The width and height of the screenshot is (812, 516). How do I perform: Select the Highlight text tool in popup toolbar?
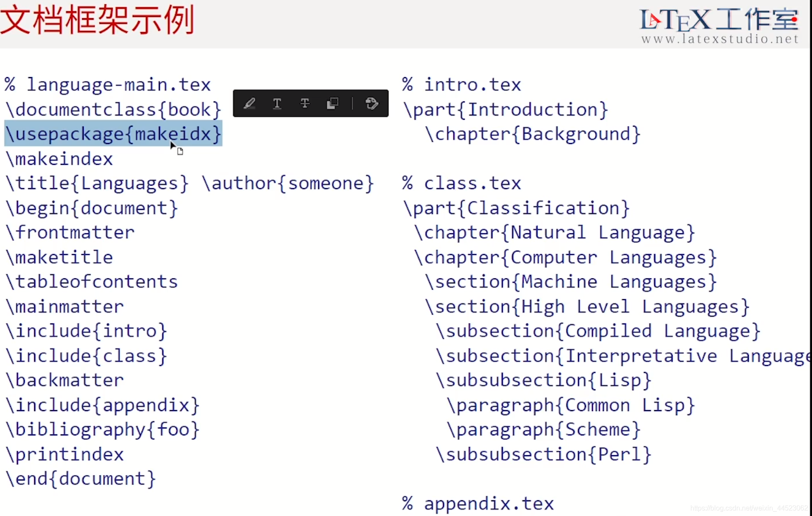point(249,103)
